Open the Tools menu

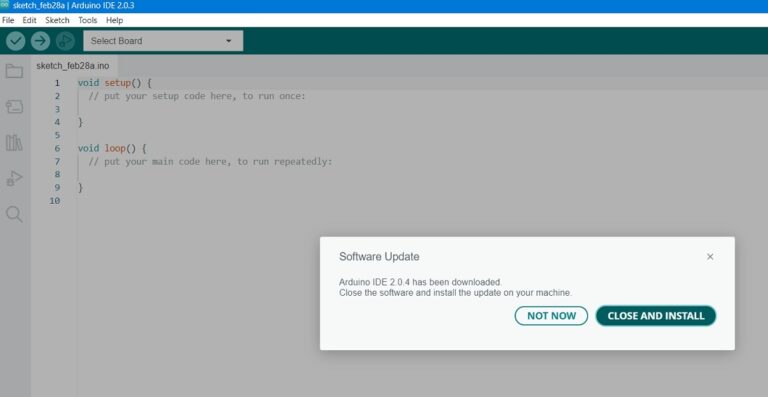(88, 20)
